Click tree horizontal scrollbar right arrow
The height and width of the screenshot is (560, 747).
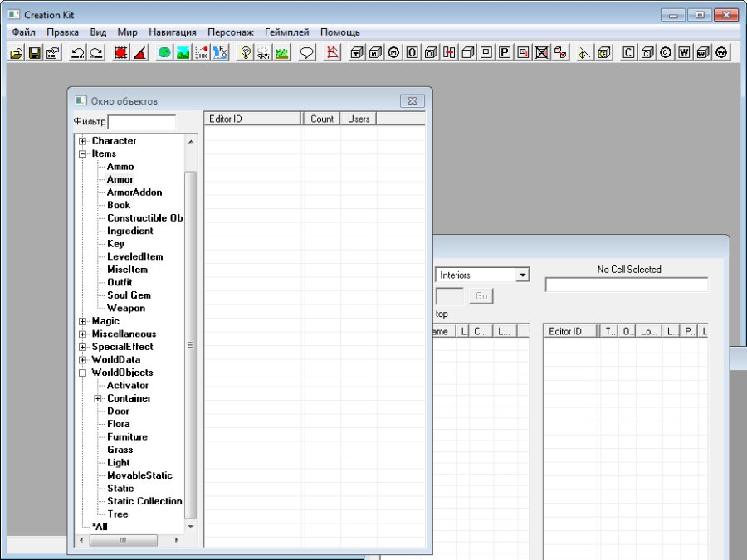pyautogui.click(x=177, y=540)
